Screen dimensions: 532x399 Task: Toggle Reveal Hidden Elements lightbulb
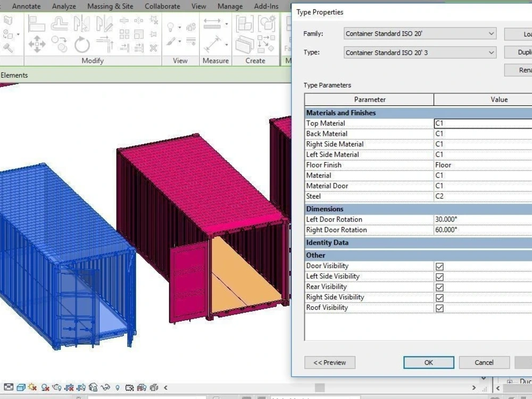point(118,387)
